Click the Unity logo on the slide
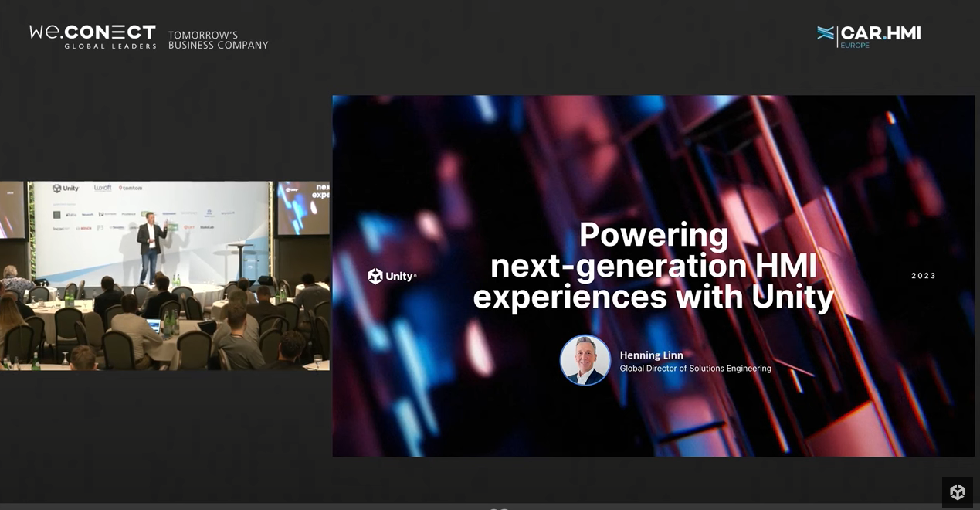The width and height of the screenshot is (980, 510). pyautogui.click(x=392, y=276)
